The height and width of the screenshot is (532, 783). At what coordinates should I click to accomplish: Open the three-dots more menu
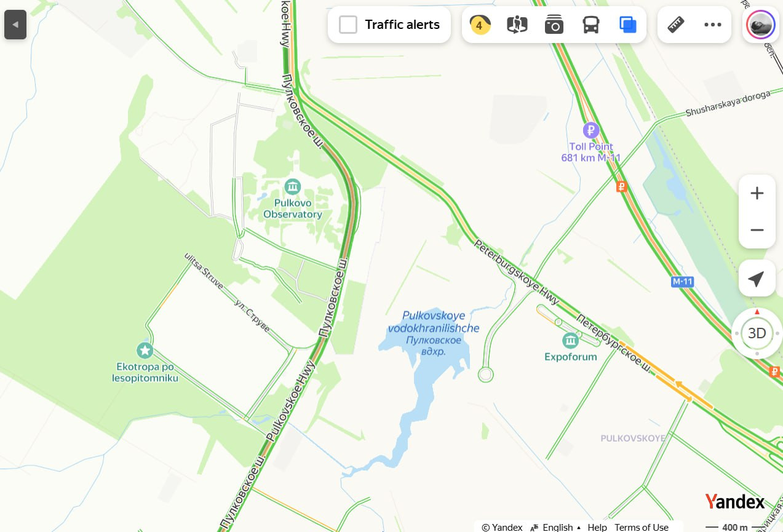[713, 25]
